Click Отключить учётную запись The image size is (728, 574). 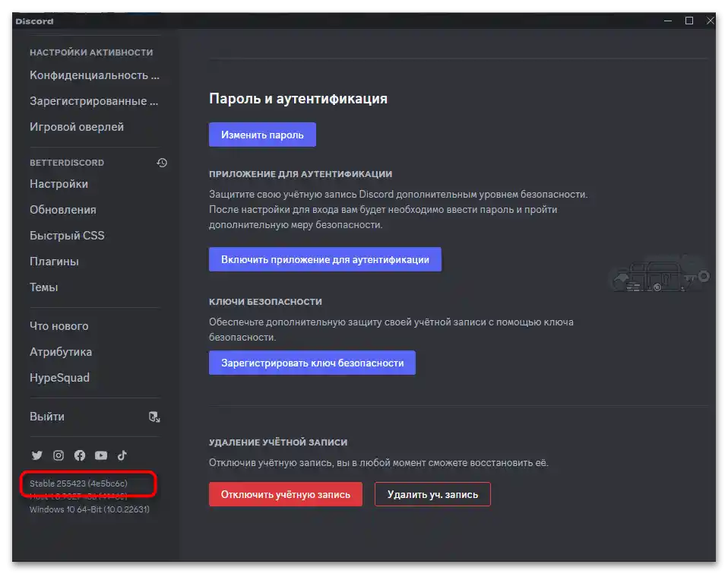285,493
